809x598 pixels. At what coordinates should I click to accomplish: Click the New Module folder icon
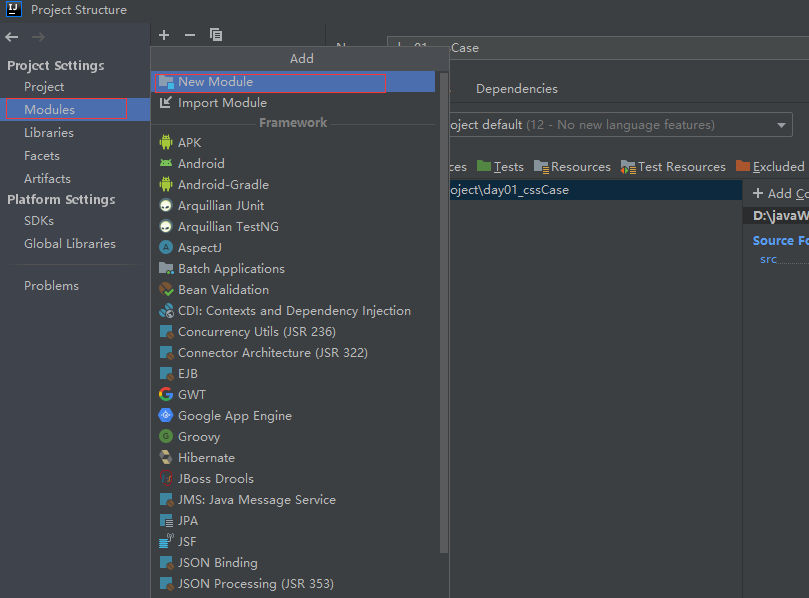tap(166, 82)
